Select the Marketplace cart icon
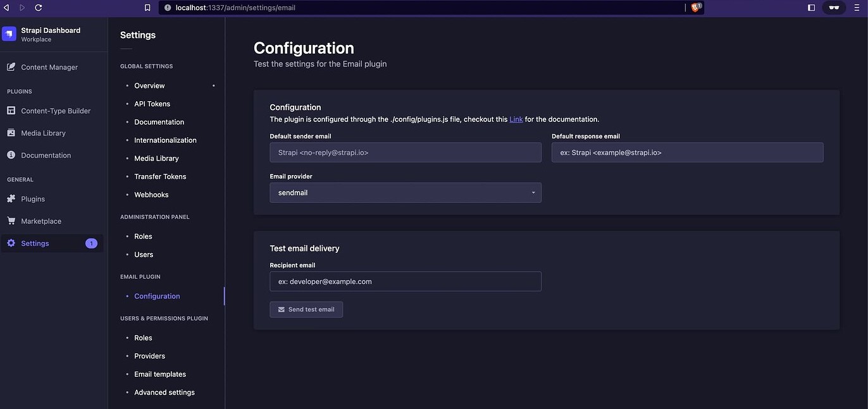868x409 pixels. [10, 221]
